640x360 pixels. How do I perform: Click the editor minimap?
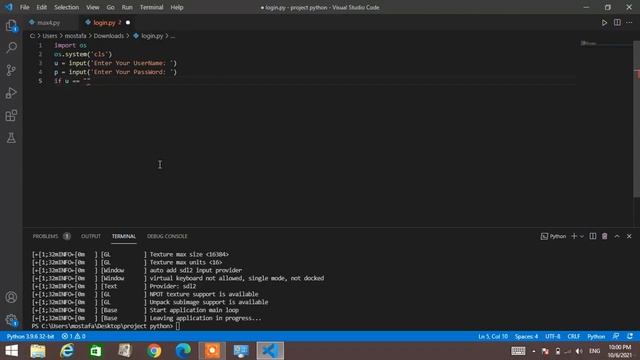pos(606,43)
